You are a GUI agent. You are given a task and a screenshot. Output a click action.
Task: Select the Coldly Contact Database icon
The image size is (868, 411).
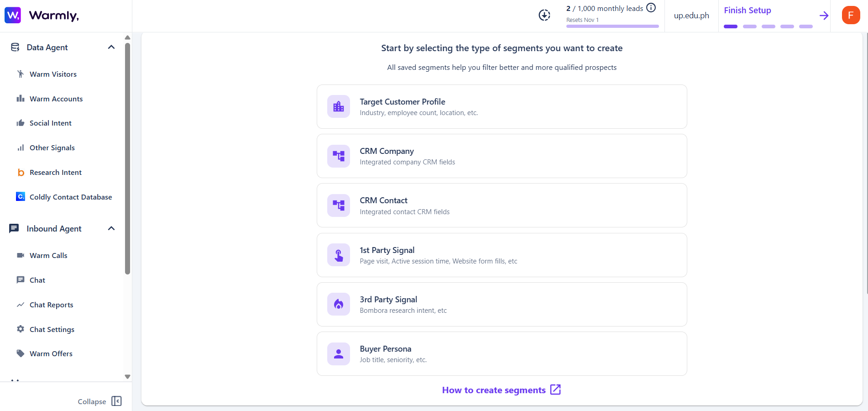click(x=21, y=196)
